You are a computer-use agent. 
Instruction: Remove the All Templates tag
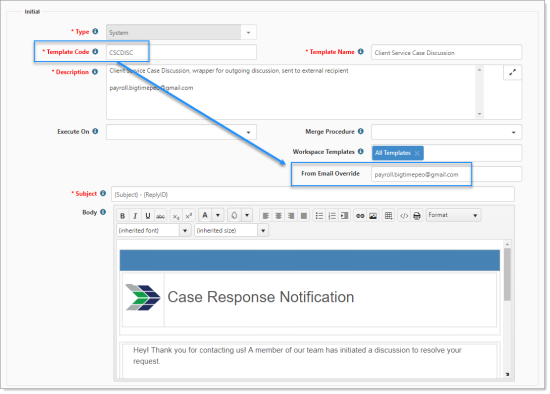point(417,153)
